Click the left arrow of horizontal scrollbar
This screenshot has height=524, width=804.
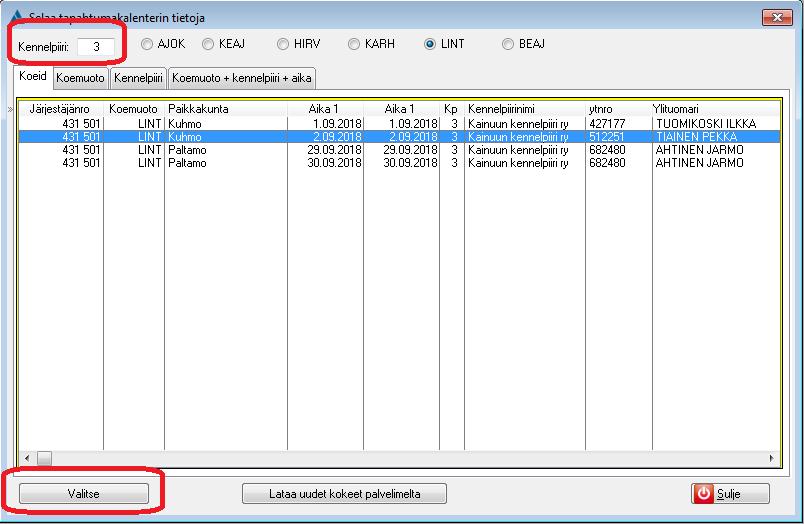pos(27,458)
